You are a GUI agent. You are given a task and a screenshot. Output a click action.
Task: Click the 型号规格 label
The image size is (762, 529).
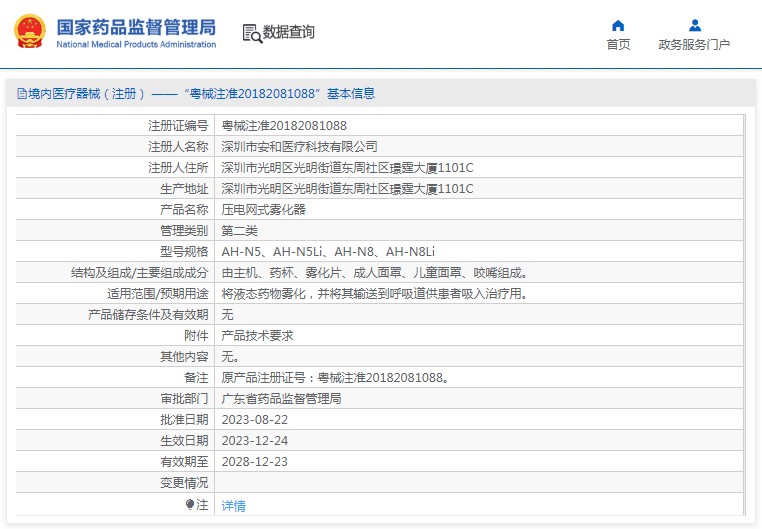[184, 252]
